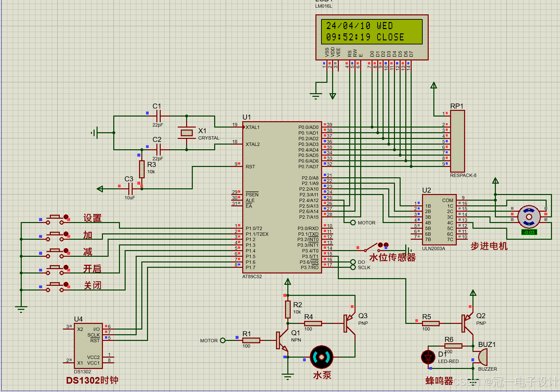Select the Q3 PNP transistor
This screenshot has width=560, height=392.
(349, 323)
